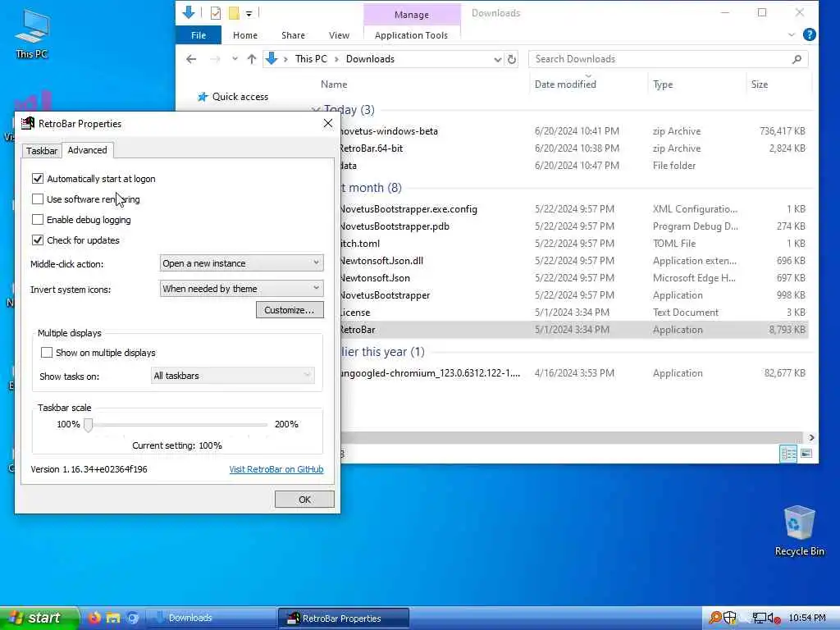This screenshot has width=840, height=630.
Task: Click the Customize... button
Action: 290,309
